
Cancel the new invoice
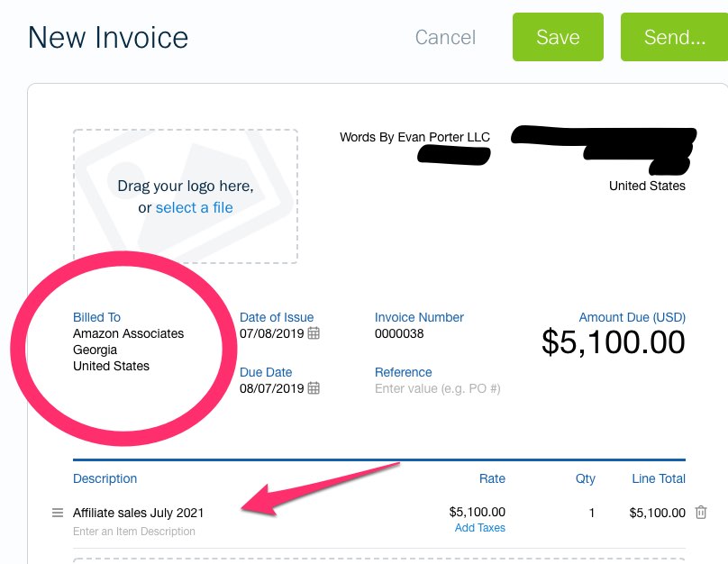[445, 37]
